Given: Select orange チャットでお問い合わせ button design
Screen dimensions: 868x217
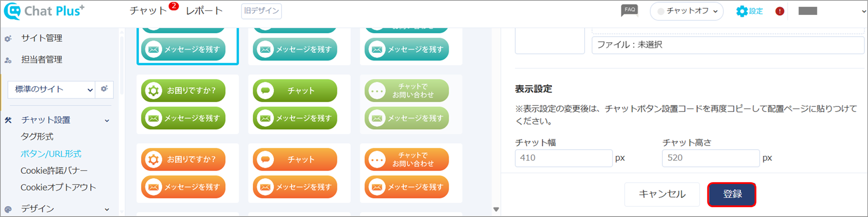Looking at the screenshot, I should pos(407,159).
